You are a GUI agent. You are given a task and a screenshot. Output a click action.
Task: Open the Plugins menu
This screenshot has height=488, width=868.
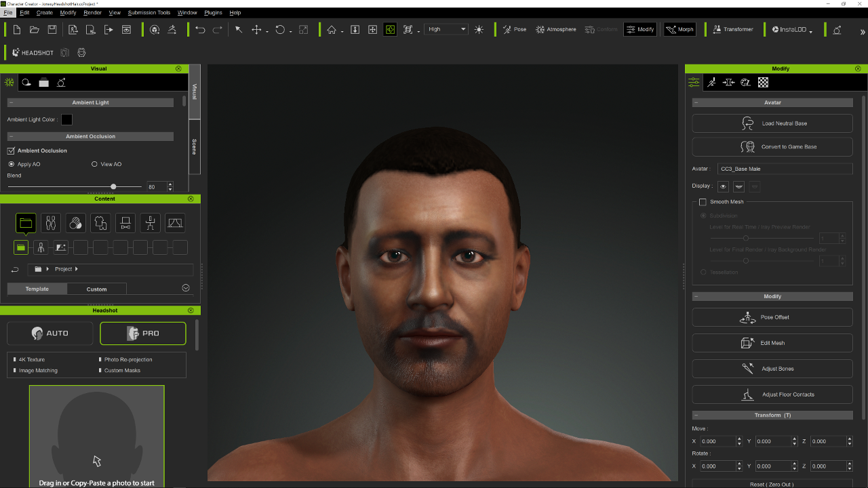[213, 13]
